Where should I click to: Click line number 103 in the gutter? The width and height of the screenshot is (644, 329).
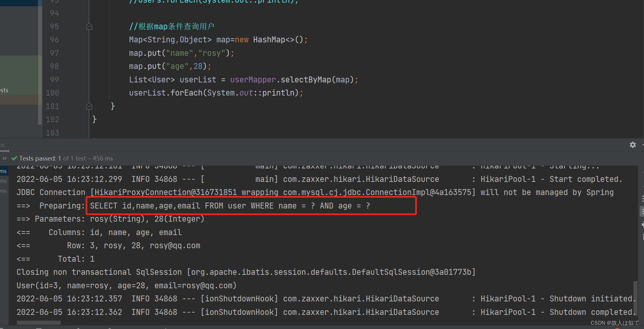tap(53, 133)
